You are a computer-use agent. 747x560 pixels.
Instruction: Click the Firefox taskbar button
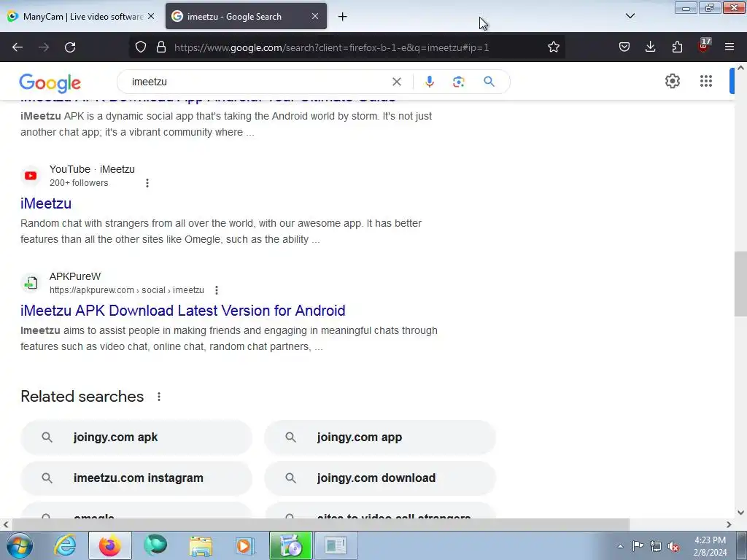pos(110,545)
